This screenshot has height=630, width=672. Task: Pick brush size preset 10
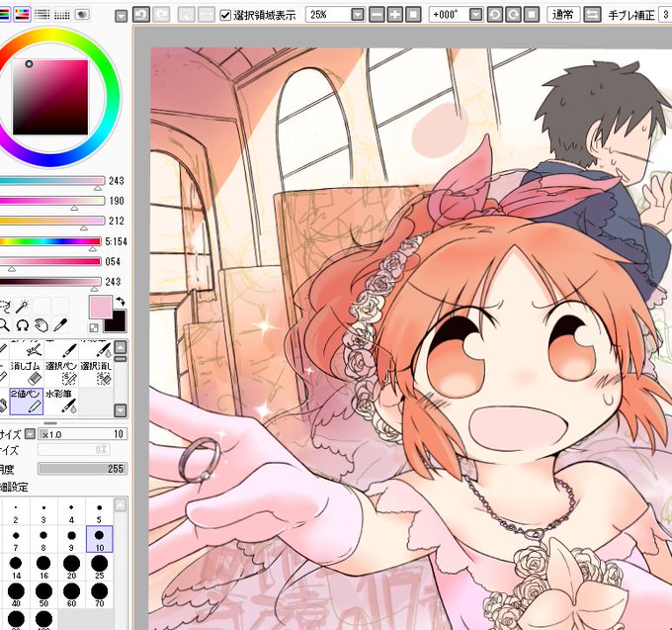(100, 539)
